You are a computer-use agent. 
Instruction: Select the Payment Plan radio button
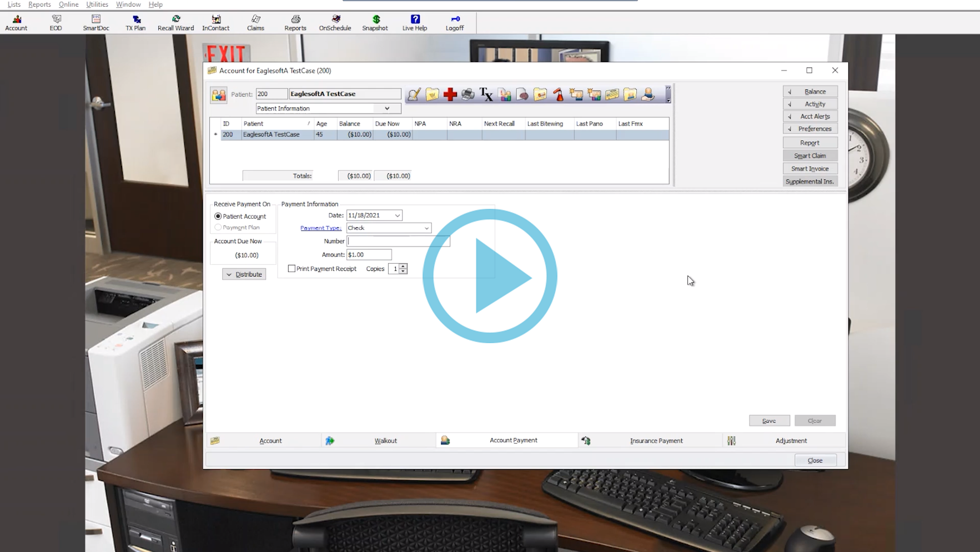[218, 227]
